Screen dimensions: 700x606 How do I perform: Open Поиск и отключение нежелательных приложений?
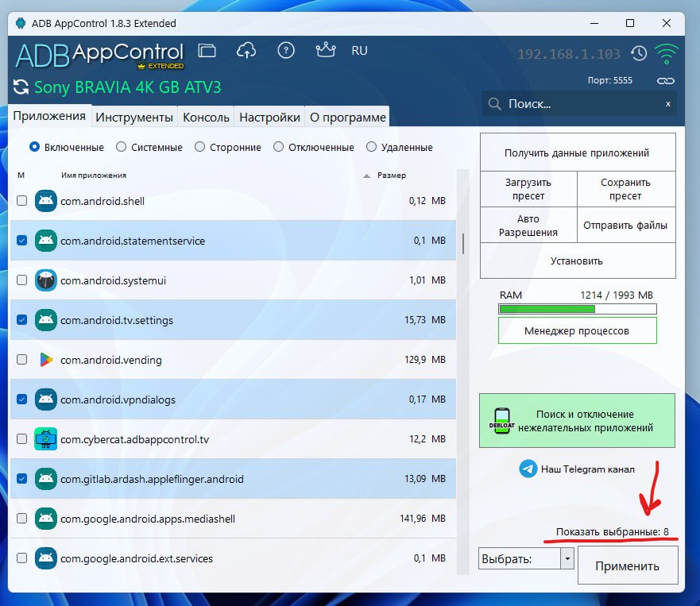point(577,420)
